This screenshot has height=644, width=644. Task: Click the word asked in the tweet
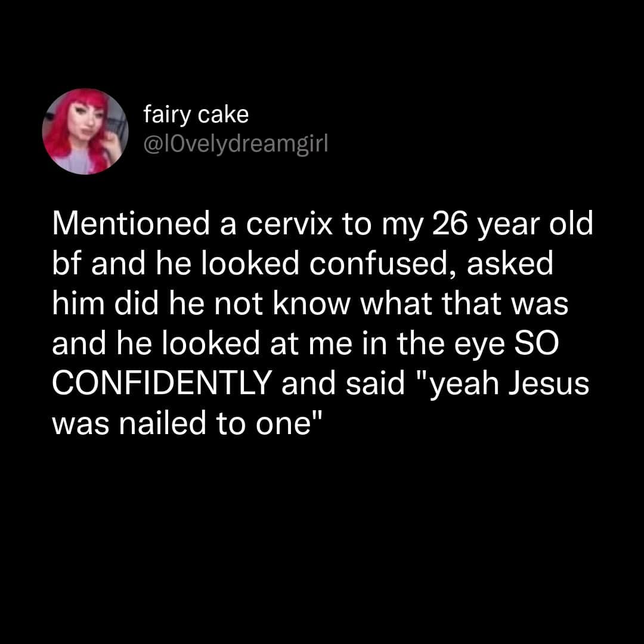[510, 263]
